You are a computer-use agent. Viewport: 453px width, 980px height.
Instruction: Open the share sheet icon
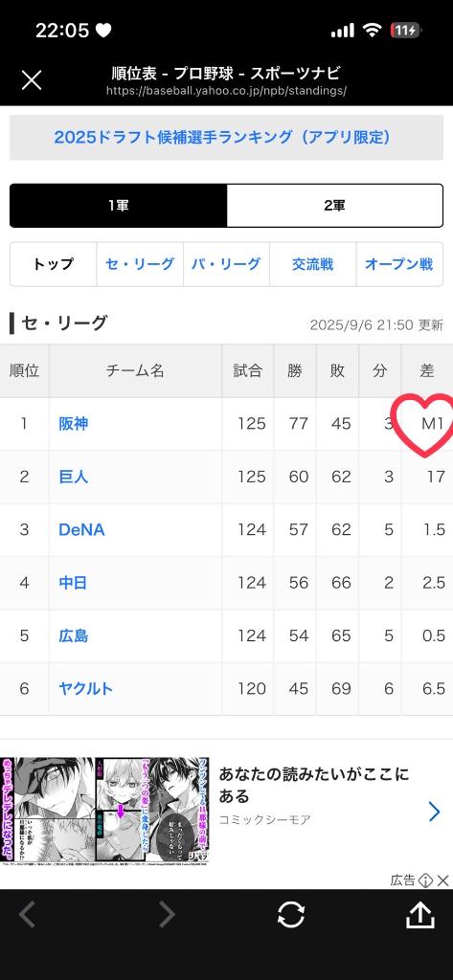tap(420, 915)
